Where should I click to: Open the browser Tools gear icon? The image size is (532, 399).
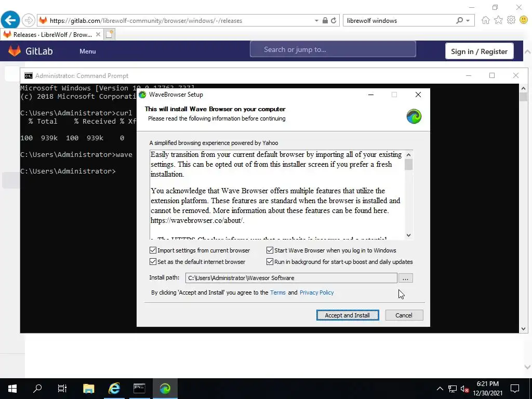[511, 20]
